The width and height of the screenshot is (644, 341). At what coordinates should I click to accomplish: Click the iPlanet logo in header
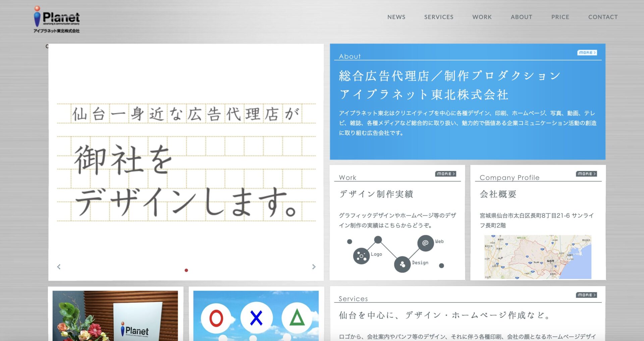pos(57,19)
